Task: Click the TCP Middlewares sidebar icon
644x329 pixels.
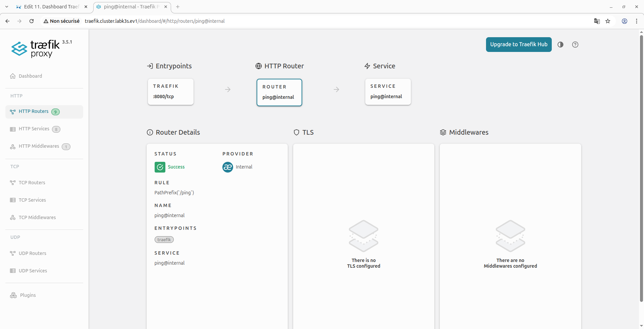Action: coord(13,217)
